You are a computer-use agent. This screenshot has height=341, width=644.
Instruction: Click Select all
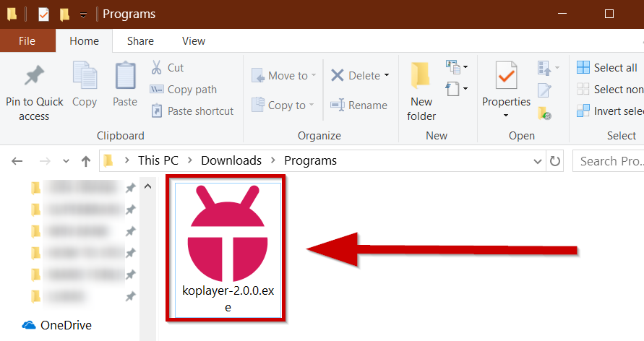pos(607,67)
